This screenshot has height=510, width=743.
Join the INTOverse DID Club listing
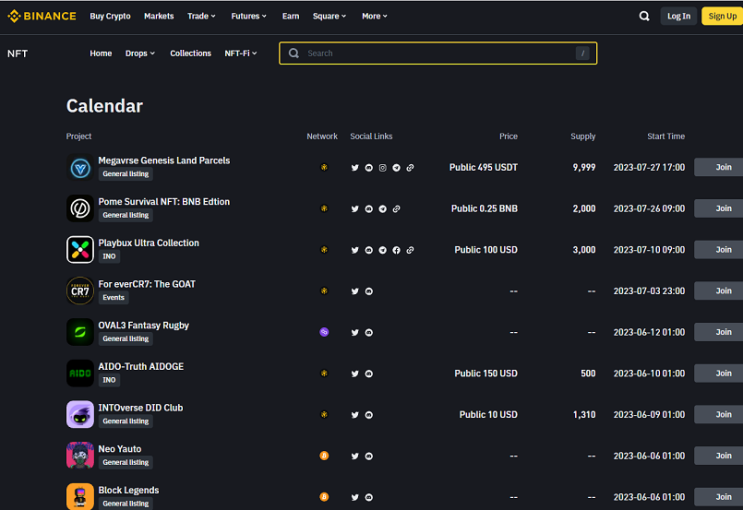(719, 415)
